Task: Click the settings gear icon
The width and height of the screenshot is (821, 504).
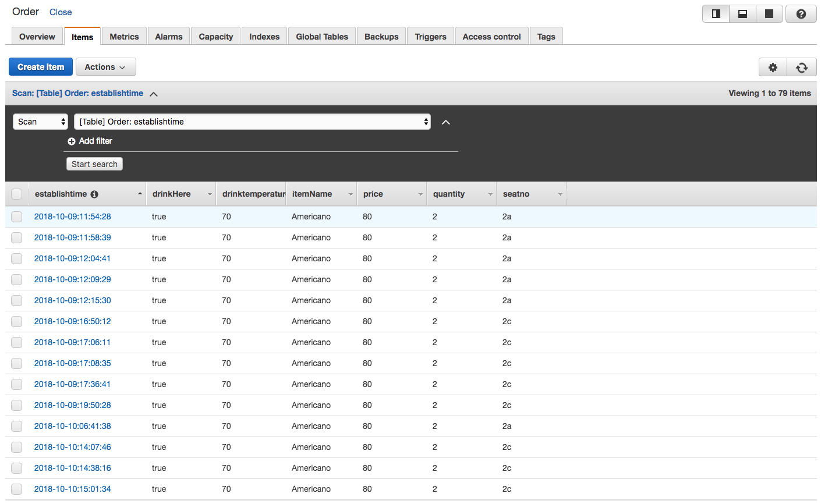Action: point(773,68)
